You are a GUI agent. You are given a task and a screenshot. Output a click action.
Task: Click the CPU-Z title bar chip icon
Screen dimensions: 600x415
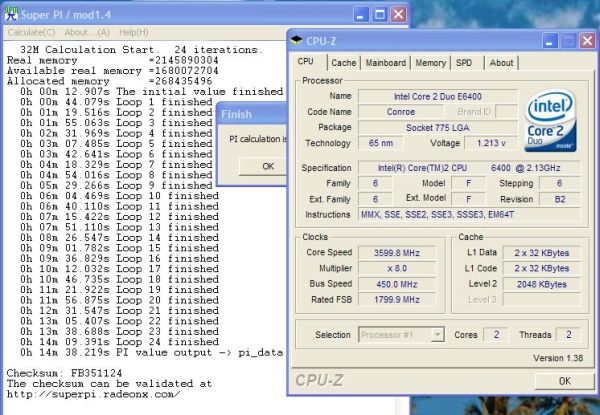[297, 40]
